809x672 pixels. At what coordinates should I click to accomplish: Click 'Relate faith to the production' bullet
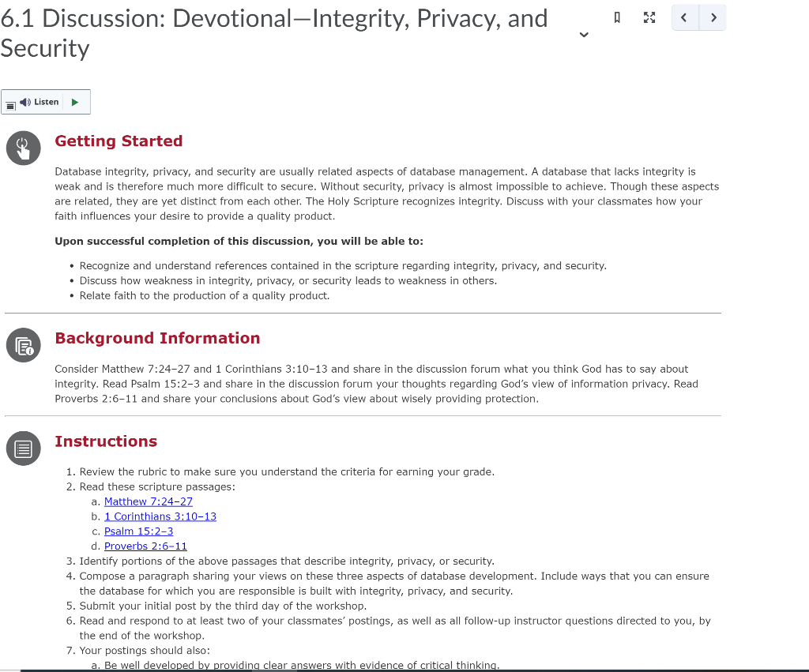click(205, 295)
